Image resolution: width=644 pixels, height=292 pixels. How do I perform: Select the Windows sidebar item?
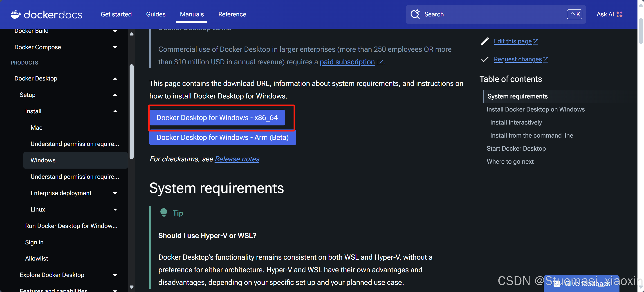[76, 160]
